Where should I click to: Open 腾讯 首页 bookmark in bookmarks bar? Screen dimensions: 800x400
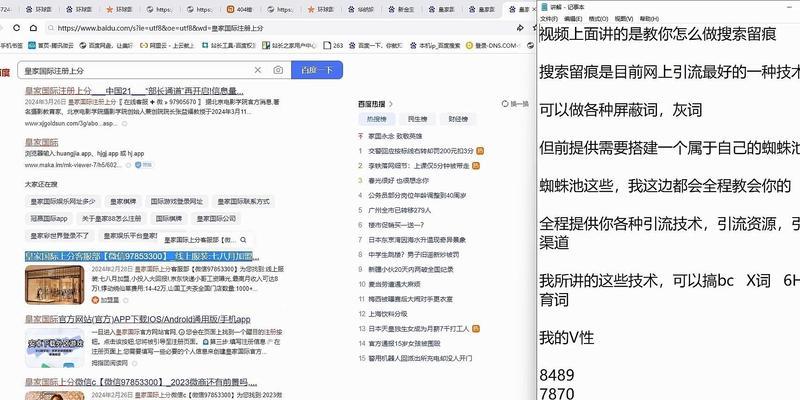tap(51, 45)
